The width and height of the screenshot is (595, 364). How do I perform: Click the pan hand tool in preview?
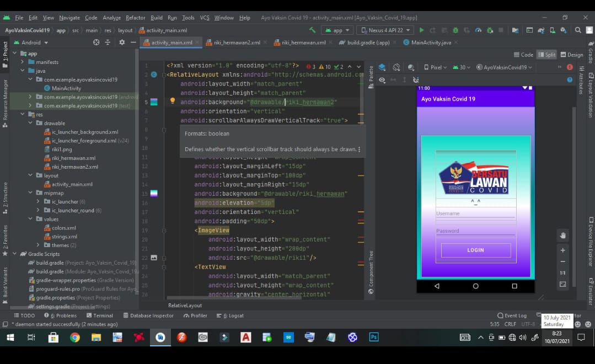[562, 235]
